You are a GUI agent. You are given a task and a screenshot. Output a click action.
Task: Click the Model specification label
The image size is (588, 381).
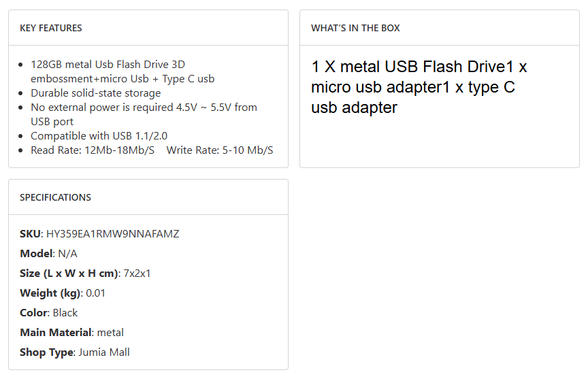(36, 254)
